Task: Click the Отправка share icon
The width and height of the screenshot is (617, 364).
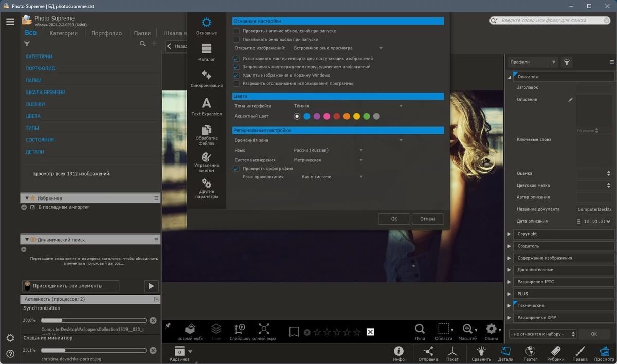Action: [x=428, y=354]
